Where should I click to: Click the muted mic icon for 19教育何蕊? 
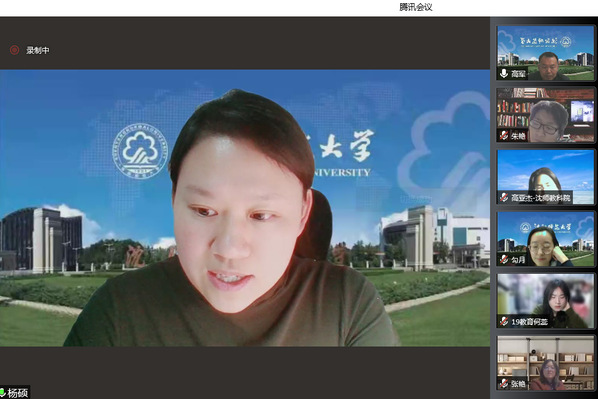(504, 322)
